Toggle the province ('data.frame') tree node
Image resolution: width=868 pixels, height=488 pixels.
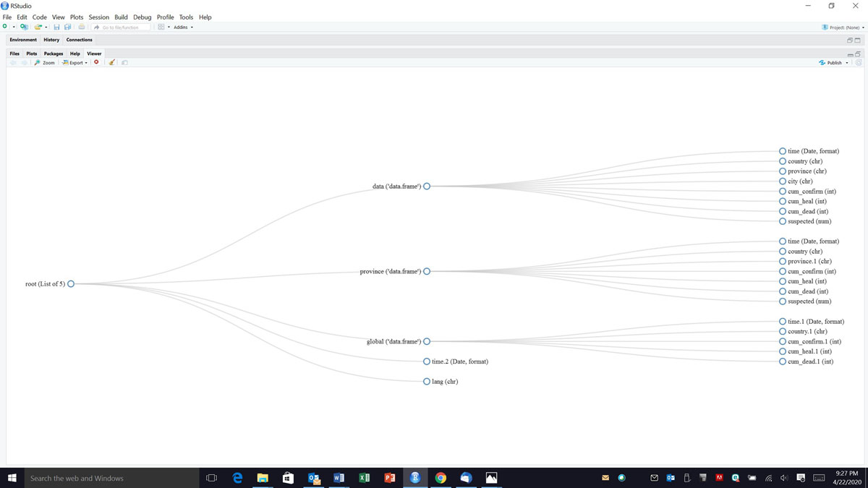point(427,272)
